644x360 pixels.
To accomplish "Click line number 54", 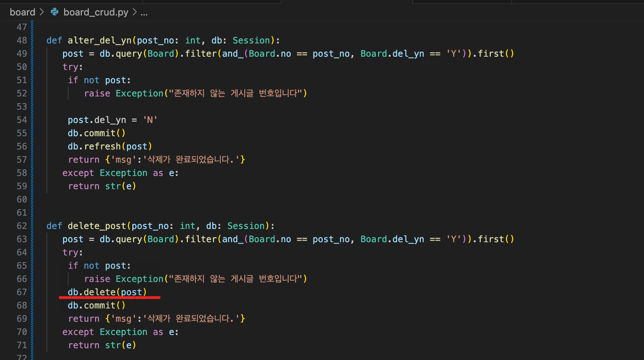I will click(x=22, y=120).
